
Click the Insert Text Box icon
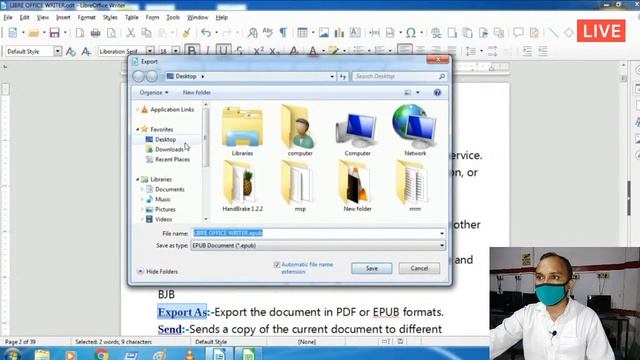coord(355,33)
